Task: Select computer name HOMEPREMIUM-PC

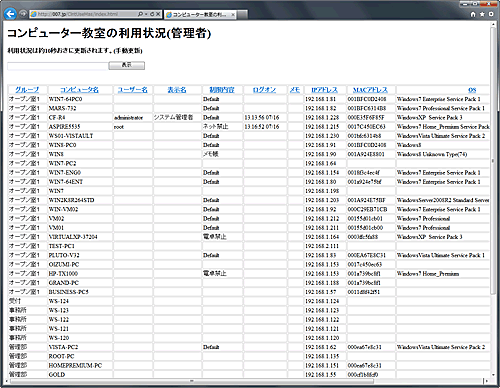Action: [75, 365]
